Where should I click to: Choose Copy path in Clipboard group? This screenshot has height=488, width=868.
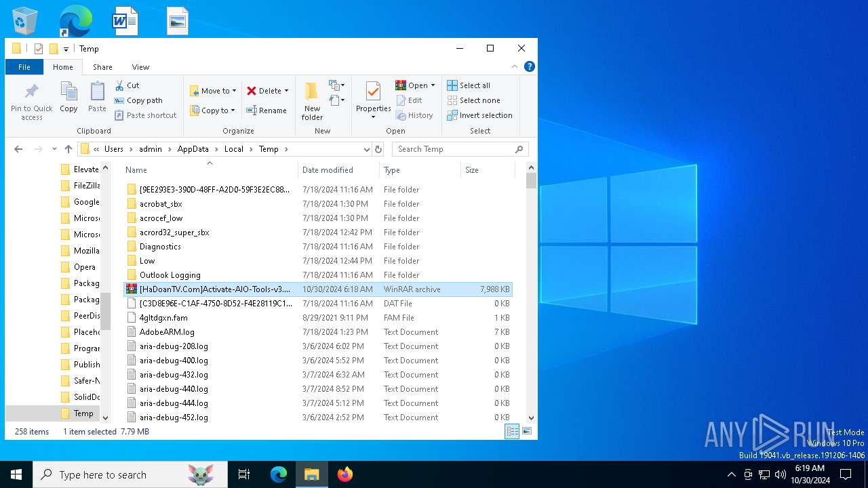click(139, 100)
